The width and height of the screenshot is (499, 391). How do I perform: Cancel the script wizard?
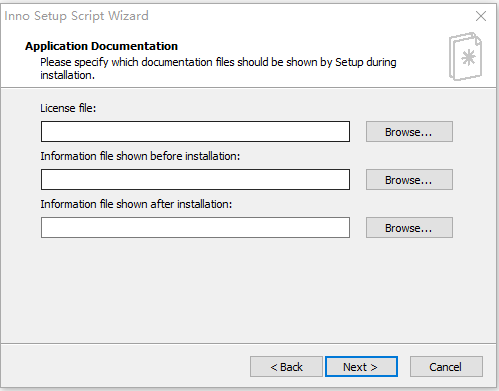coord(446,367)
